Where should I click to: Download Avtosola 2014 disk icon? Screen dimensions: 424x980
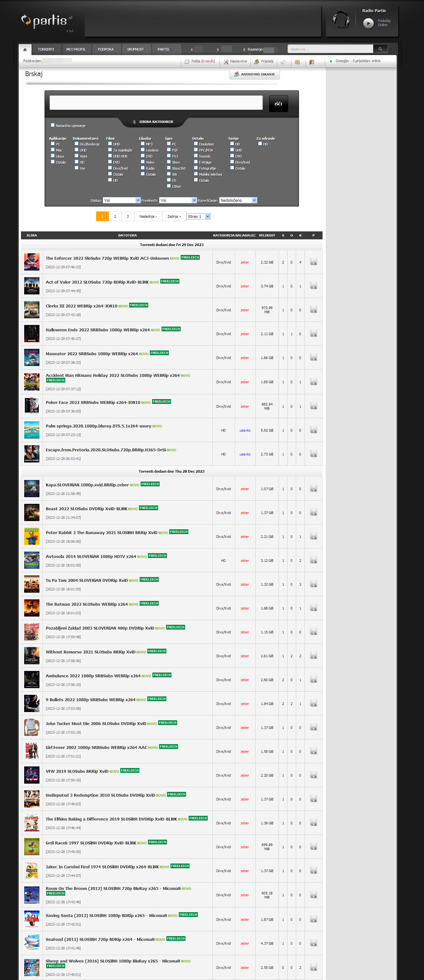313,561
